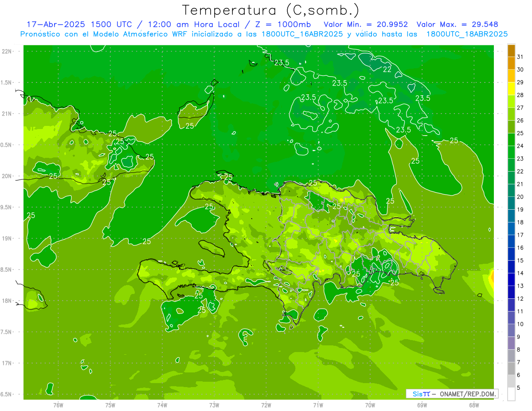Click the "ONAMET/REP.DOM." credit label
532x411 pixels.
[x=467, y=394]
